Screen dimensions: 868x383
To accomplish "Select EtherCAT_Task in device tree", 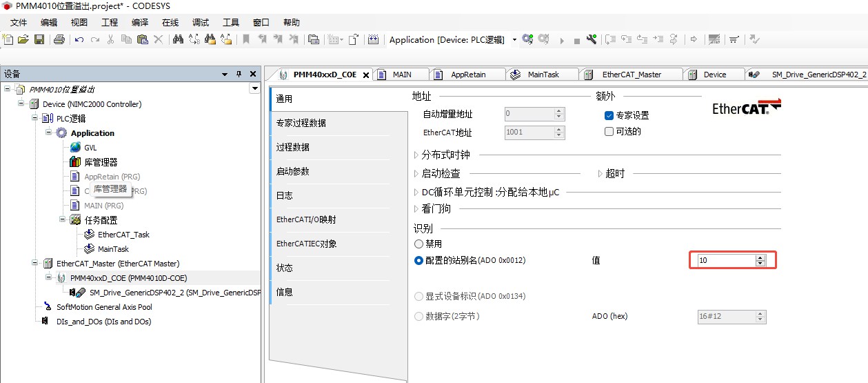I will [123, 235].
